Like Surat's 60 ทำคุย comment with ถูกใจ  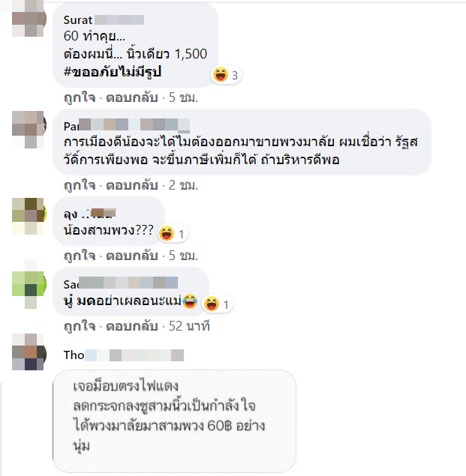pyautogui.click(x=80, y=97)
